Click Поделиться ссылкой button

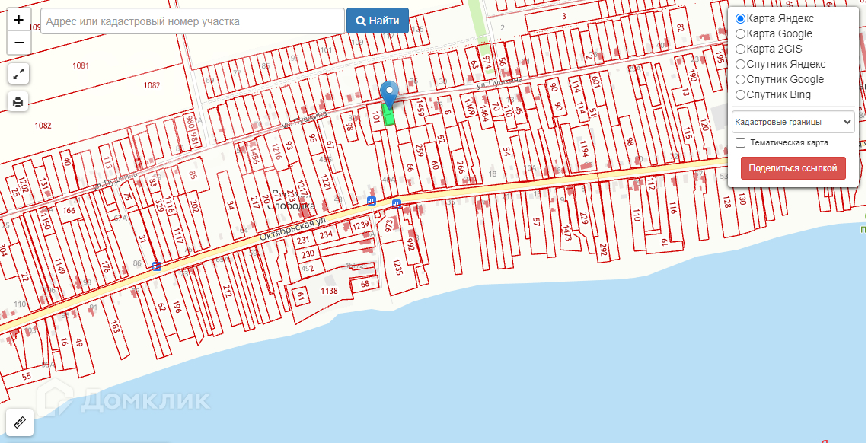(x=793, y=168)
